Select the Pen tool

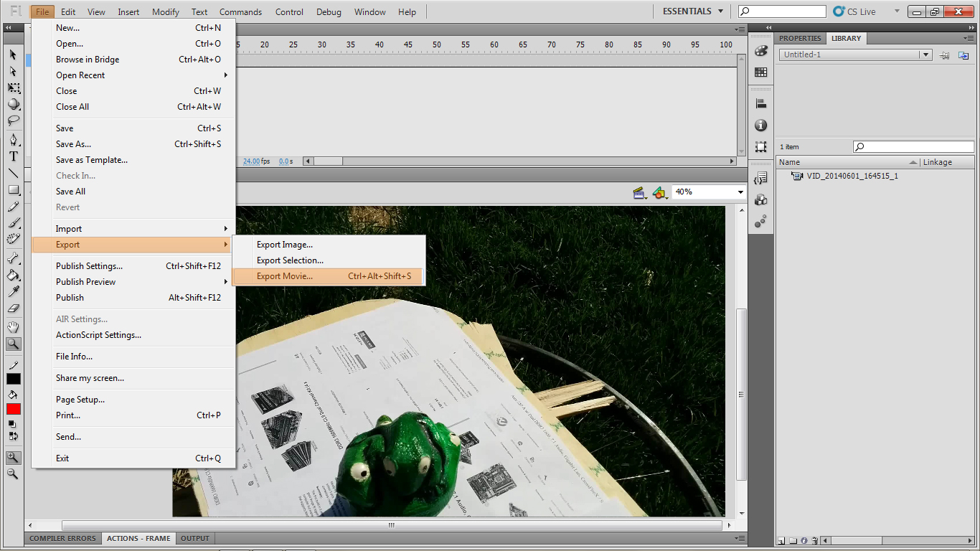pos(13,138)
